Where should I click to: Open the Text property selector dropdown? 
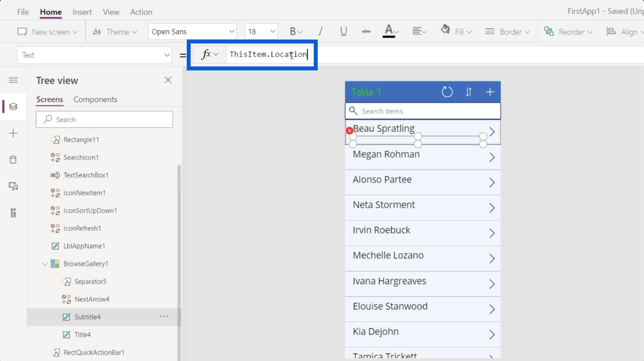coord(95,55)
